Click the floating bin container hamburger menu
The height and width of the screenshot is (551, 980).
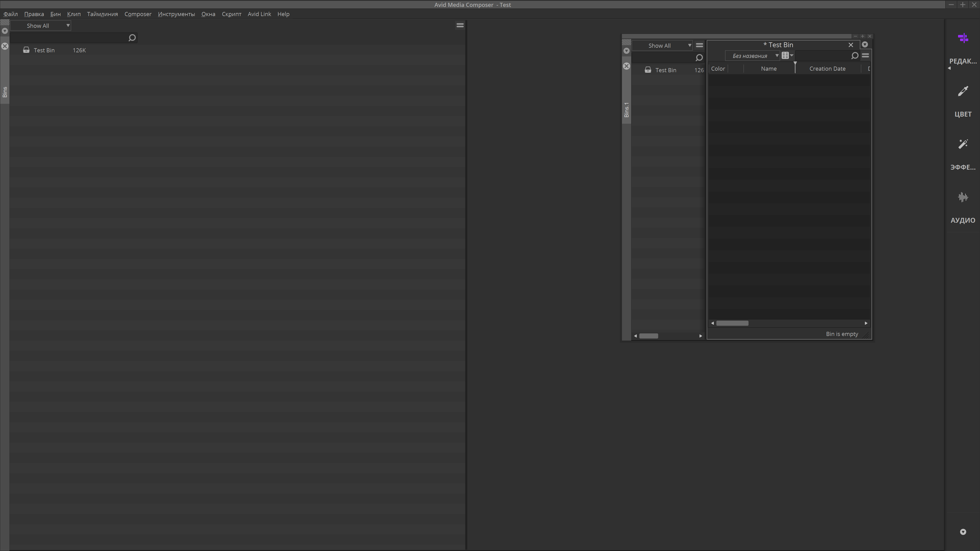pos(699,45)
